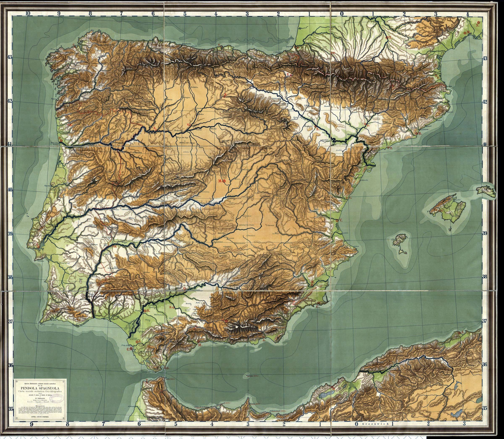
Task: Click the Málaga 'M.' marker on the south coast
Action: 198,341
